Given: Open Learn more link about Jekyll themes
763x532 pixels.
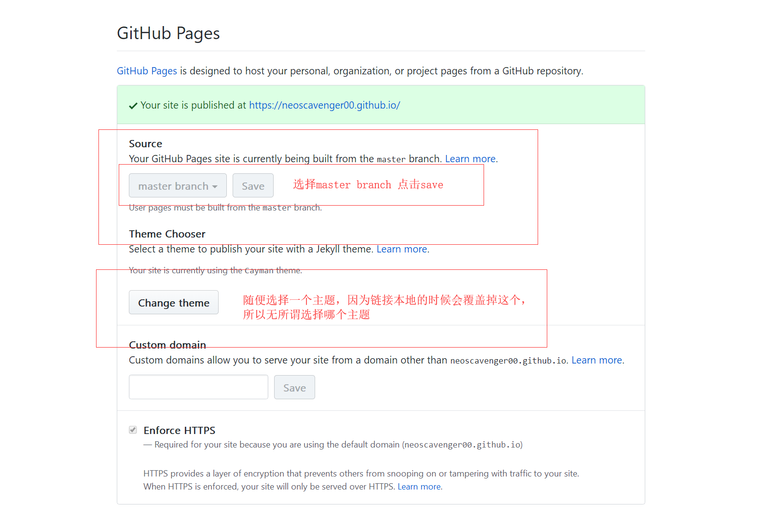Looking at the screenshot, I should (x=402, y=249).
